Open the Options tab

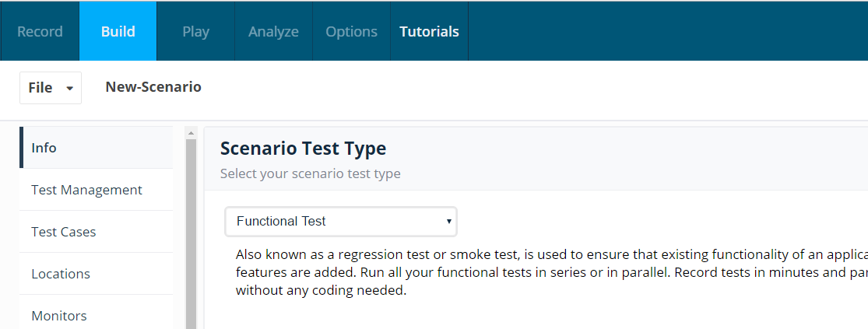pyautogui.click(x=352, y=32)
